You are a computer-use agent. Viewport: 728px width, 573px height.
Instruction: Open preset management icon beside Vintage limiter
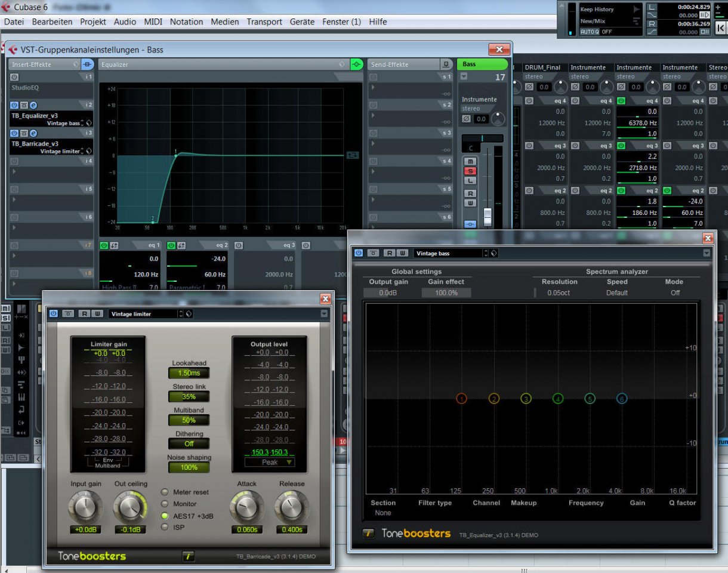(x=189, y=313)
